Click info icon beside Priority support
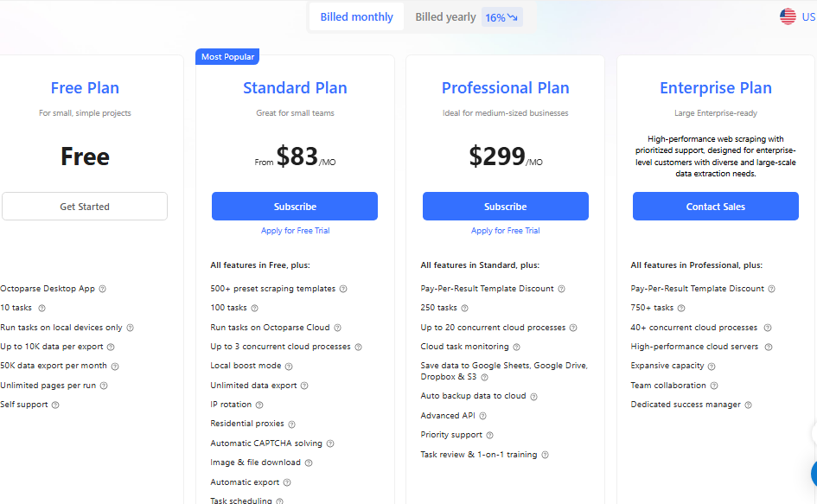817x504 pixels. pos(490,435)
